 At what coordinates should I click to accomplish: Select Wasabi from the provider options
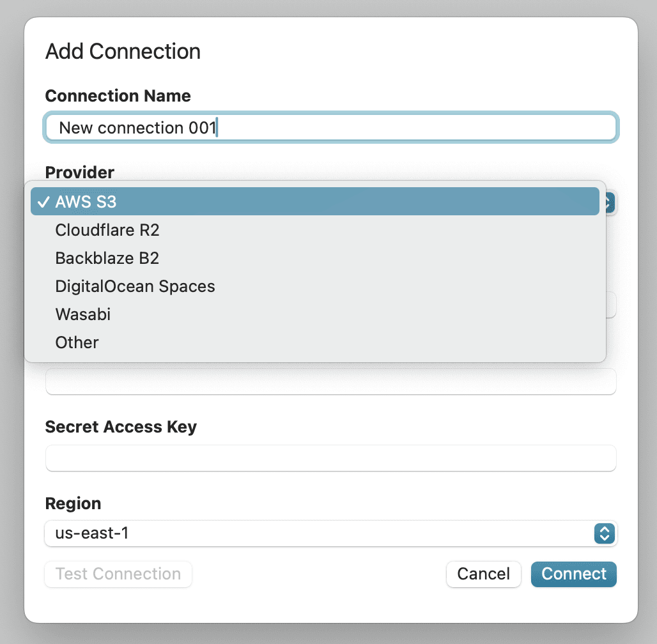[83, 314]
